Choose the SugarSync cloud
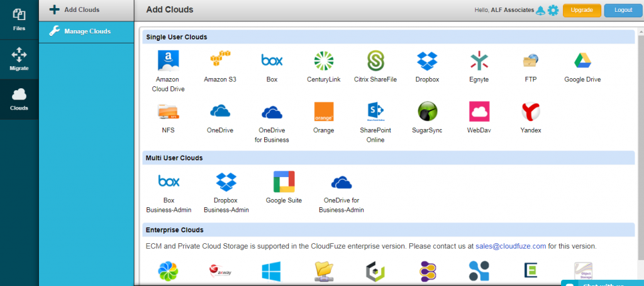The width and height of the screenshot is (644, 286). pyautogui.click(x=427, y=112)
